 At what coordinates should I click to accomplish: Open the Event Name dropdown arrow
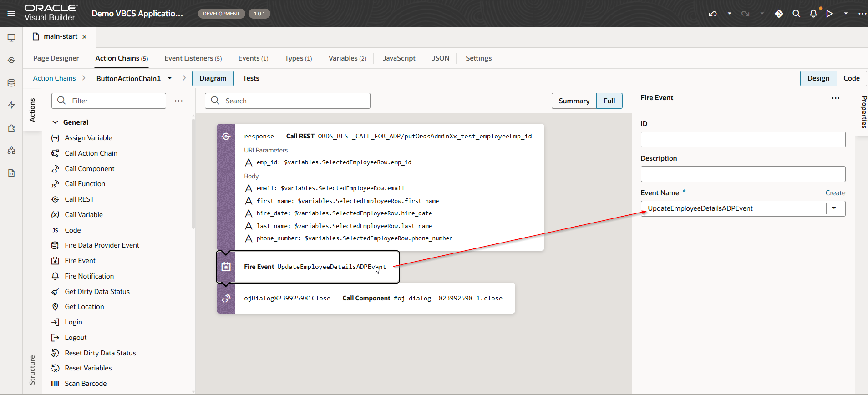pos(834,208)
